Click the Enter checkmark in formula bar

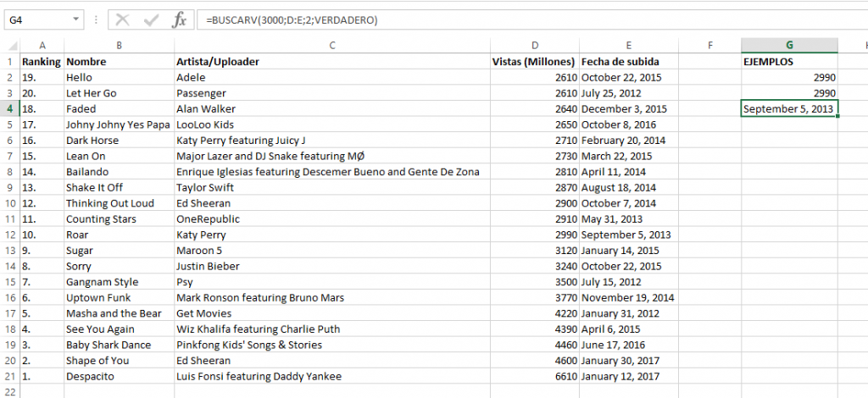(150, 19)
